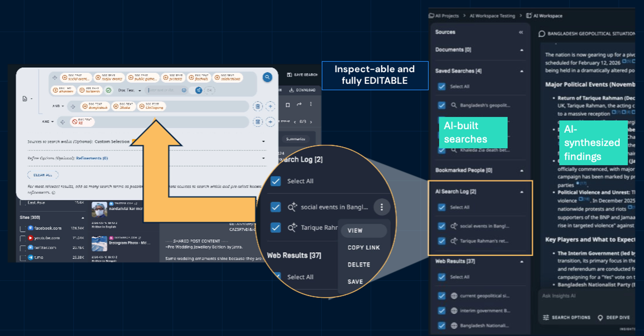The image size is (644, 336).
Task: Collapse the Documents [0] section
Action: (522, 50)
